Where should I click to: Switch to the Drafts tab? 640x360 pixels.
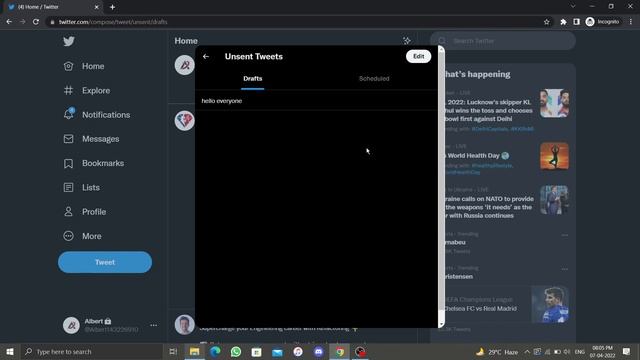coord(253,78)
